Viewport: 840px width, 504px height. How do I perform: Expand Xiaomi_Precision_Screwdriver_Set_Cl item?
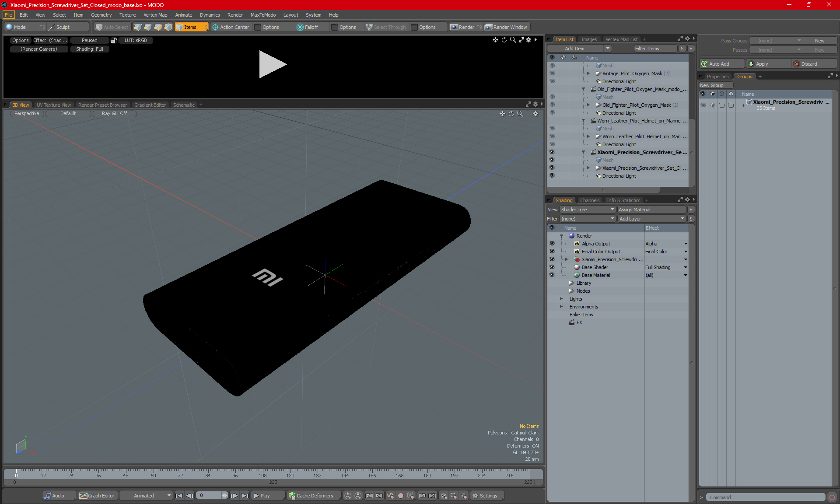[x=588, y=168]
